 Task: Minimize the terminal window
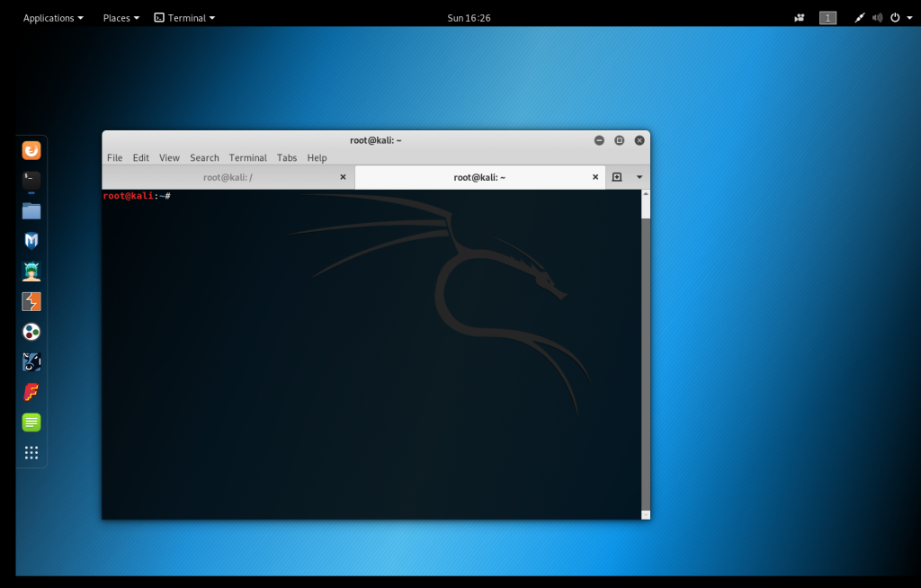[x=599, y=140]
